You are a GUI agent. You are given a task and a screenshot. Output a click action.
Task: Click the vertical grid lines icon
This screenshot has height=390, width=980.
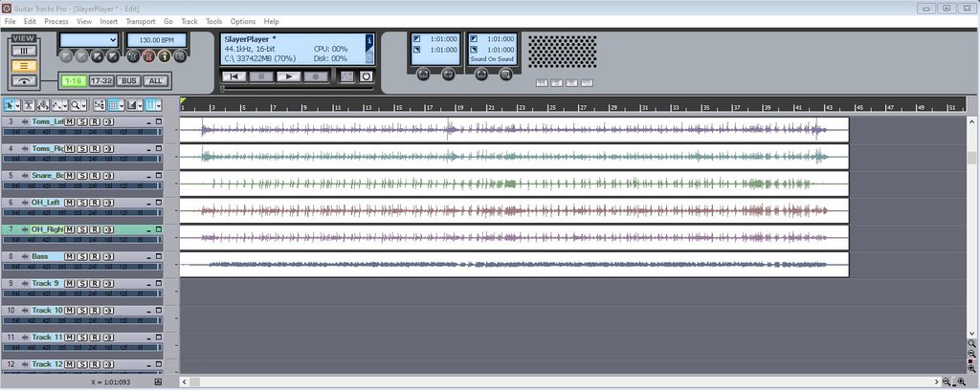[150, 105]
